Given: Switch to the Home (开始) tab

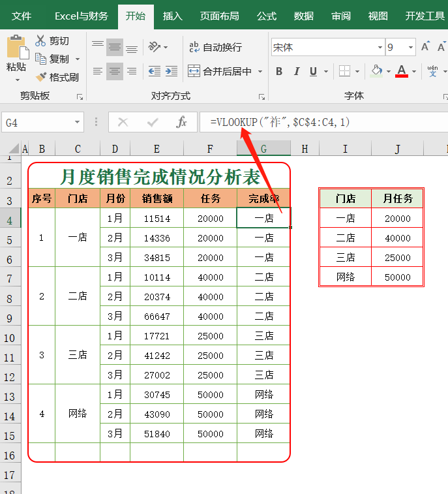Looking at the screenshot, I should pyautogui.click(x=136, y=16).
